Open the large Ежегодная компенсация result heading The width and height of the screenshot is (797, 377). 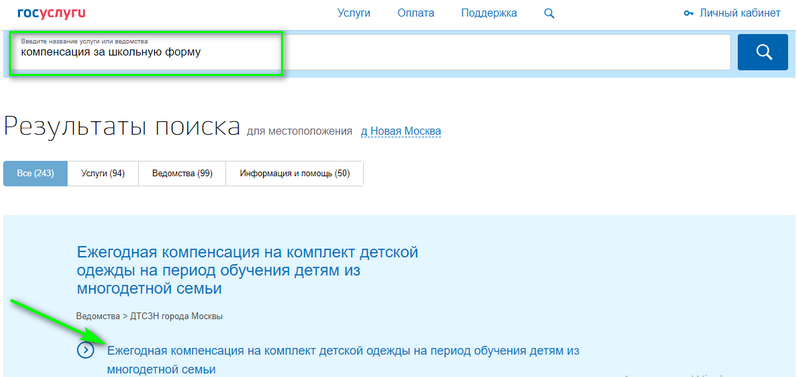248,270
